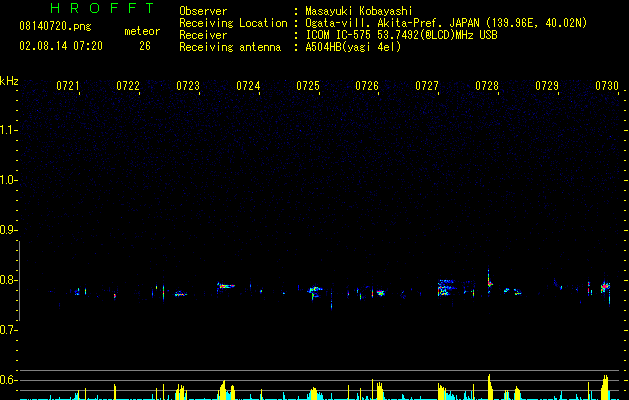Click the 0724 time marker

[x=248, y=86]
